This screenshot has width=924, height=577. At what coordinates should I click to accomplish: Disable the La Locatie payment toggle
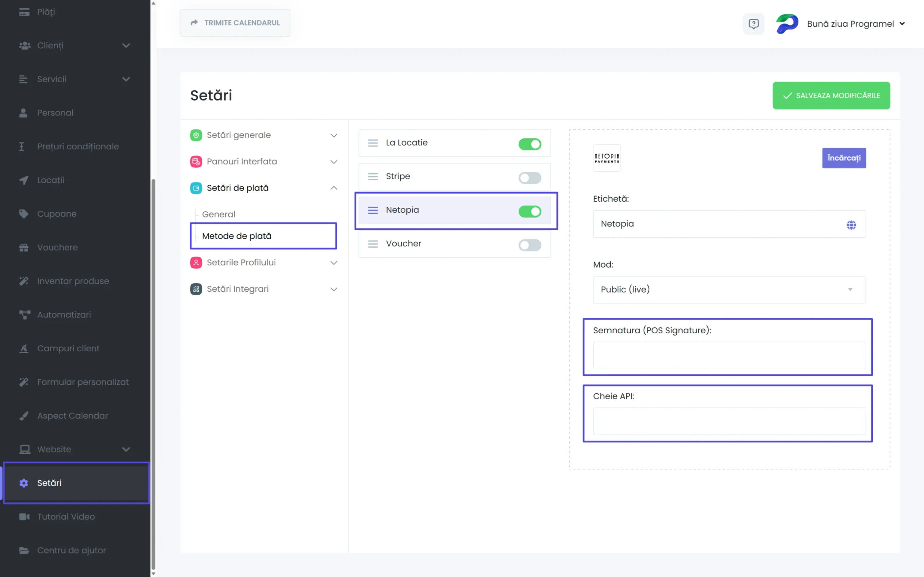pos(529,144)
